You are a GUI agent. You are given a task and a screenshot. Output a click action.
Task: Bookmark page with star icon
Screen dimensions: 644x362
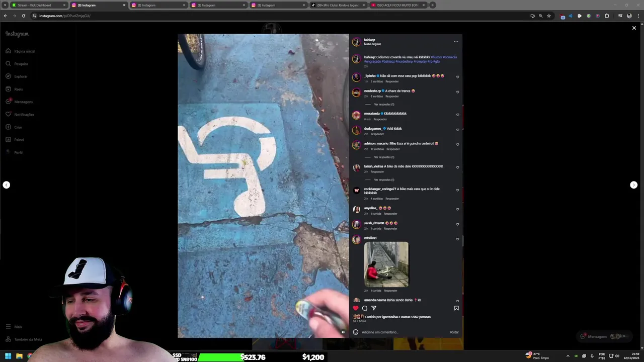pos(549,16)
